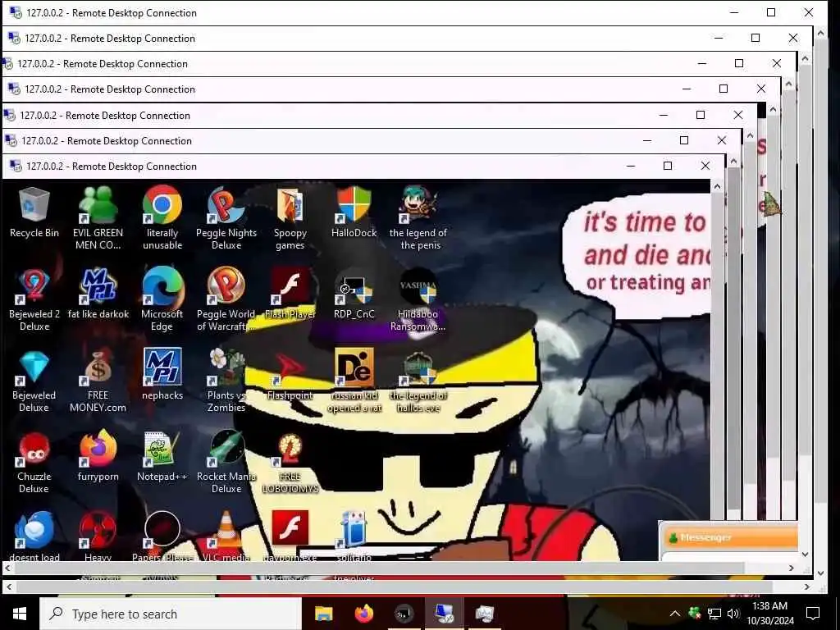
Task: Select the HalloDock shield icon
Action: [x=354, y=213]
